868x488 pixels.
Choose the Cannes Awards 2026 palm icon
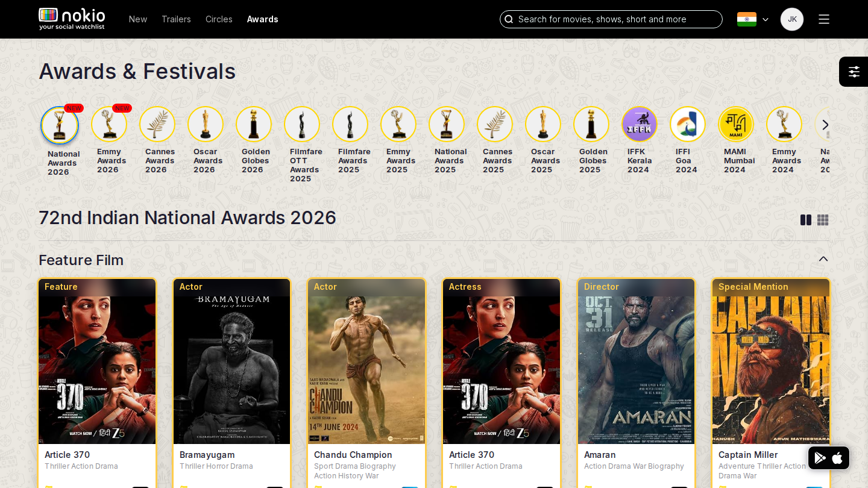[157, 124]
